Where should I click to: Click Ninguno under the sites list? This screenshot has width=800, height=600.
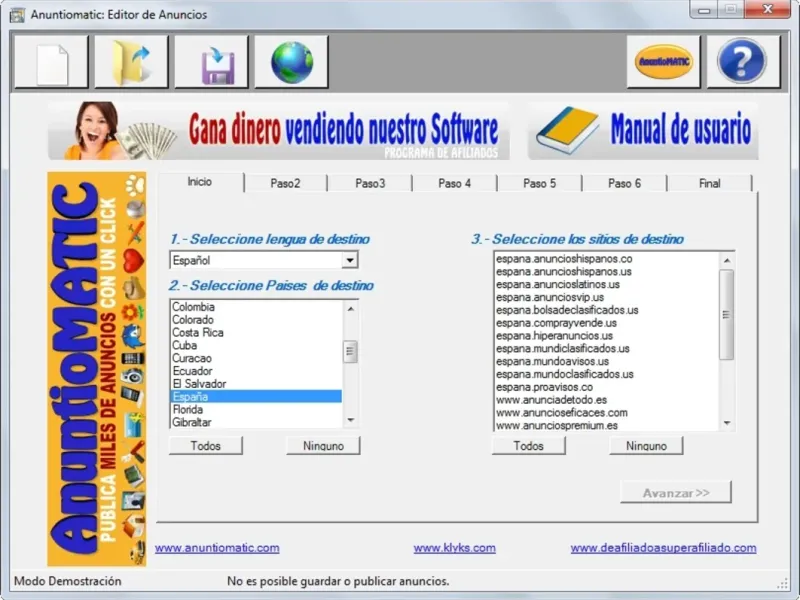(646, 445)
